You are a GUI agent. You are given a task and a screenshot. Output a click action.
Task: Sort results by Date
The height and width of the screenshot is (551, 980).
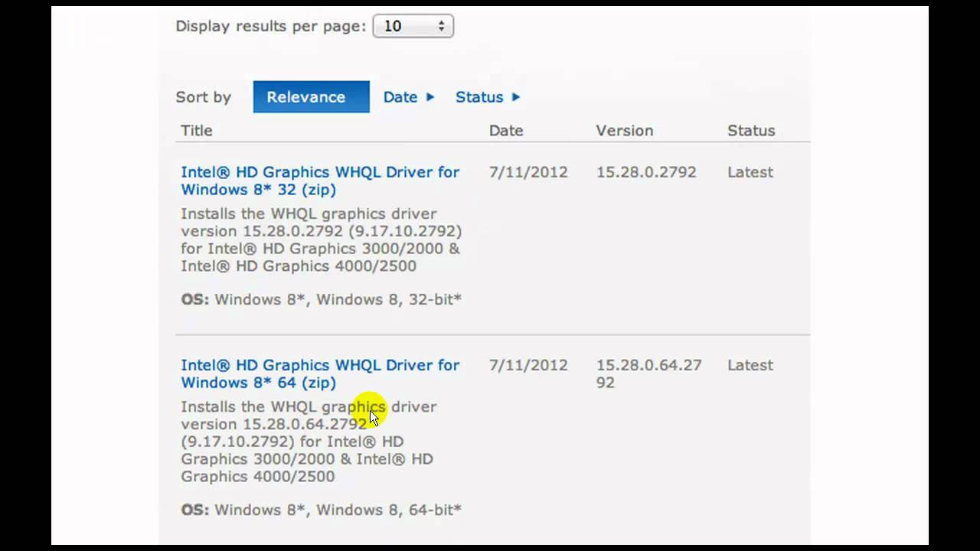[x=400, y=97]
